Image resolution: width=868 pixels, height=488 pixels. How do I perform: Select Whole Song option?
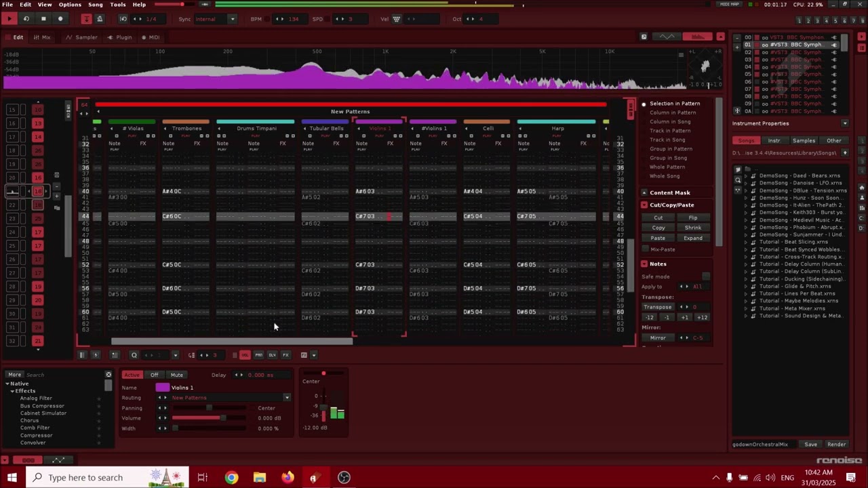point(665,176)
